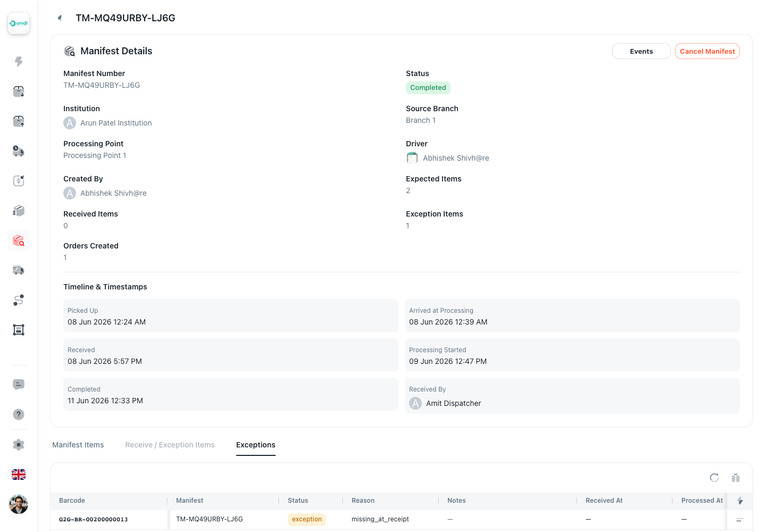766x532 pixels.
Task: Open the column settings icon above table
Action: (736, 478)
